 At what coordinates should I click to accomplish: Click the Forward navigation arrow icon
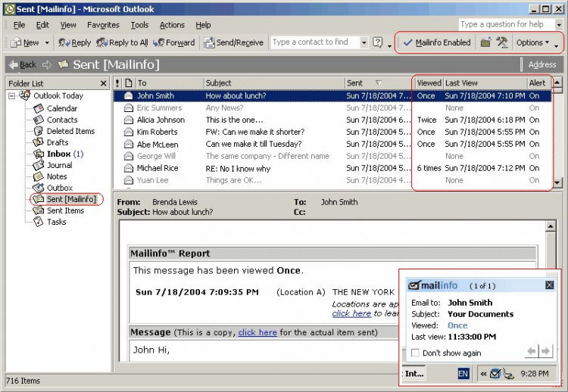[x=47, y=64]
